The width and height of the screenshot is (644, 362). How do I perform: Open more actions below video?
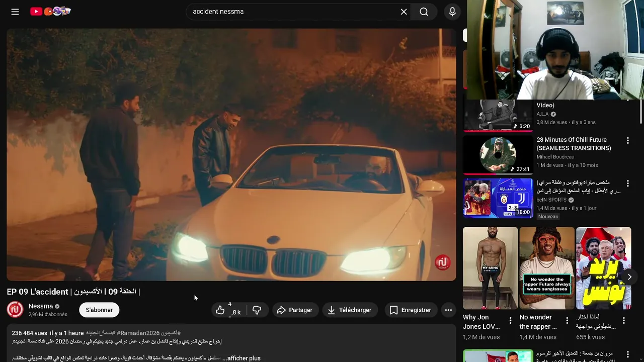[448, 310]
